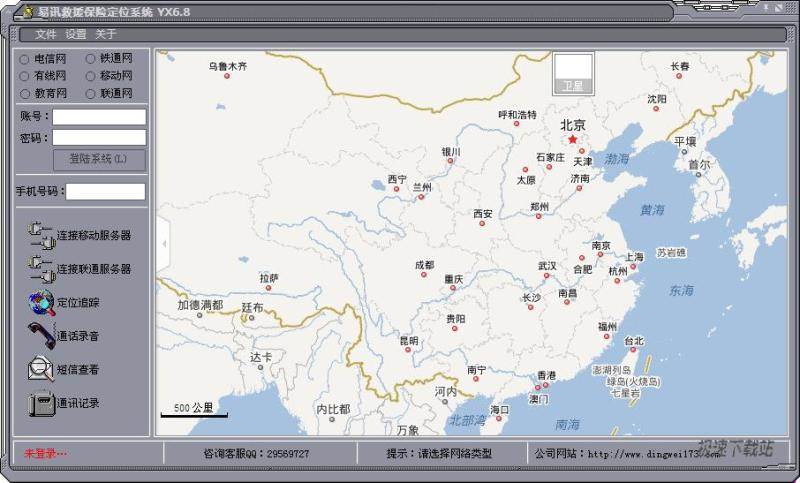Choose the 移动网 network option

click(x=90, y=76)
